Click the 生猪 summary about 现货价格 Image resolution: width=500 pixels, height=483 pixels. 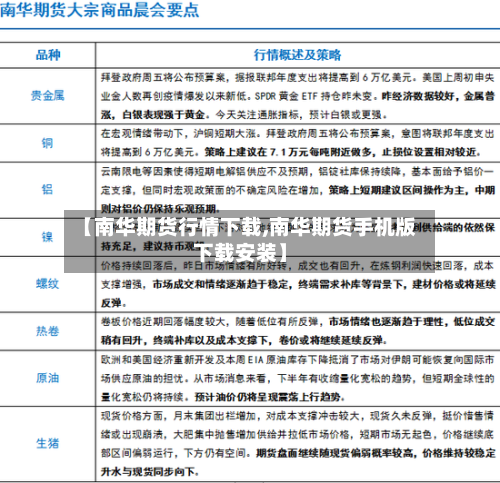pyautogui.click(x=298, y=444)
